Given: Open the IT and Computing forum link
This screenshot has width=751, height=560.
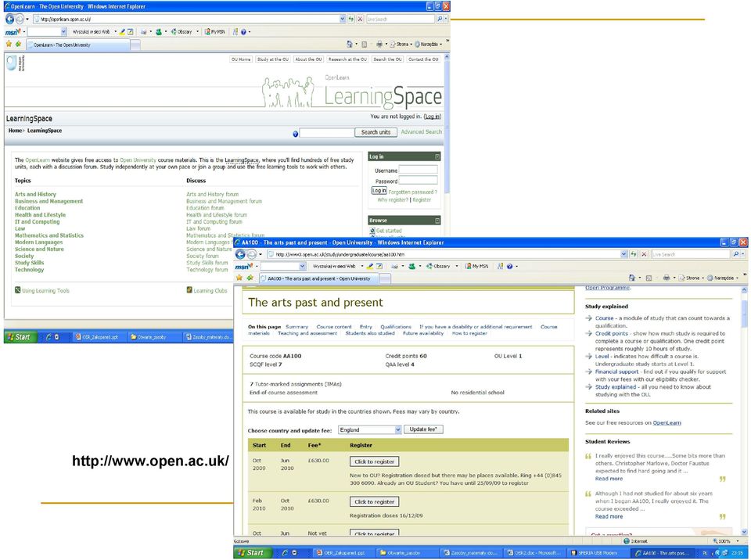Looking at the screenshot, I should click(x=214, y=222).
